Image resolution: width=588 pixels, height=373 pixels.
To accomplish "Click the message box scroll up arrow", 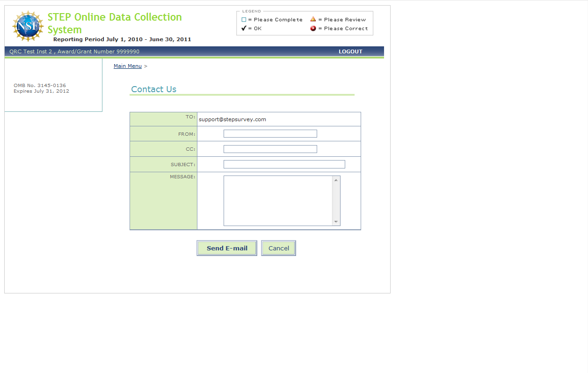I will coord(336,180).
